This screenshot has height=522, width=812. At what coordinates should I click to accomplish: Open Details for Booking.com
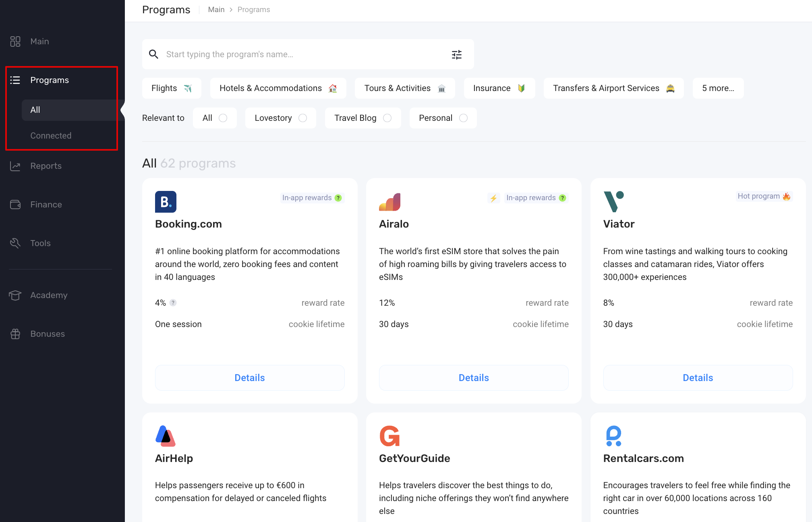250,378
